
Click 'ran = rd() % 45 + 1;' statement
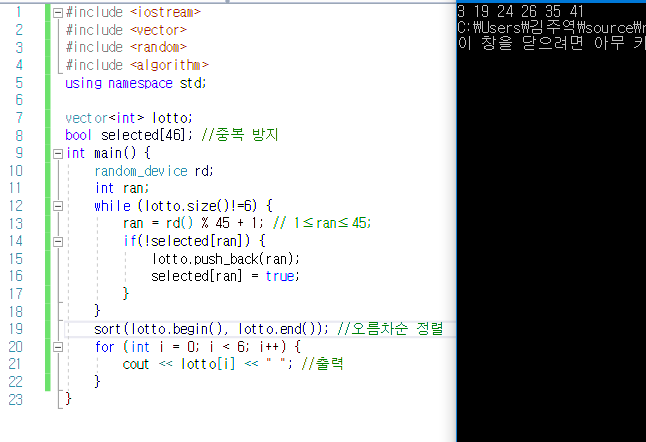tap(193, 223)
